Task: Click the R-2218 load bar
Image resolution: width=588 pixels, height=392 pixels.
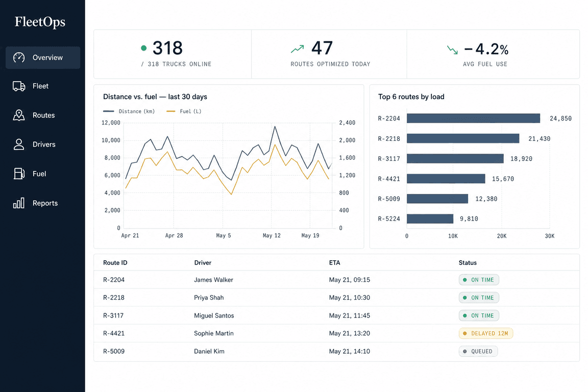Action: point(463,138)
